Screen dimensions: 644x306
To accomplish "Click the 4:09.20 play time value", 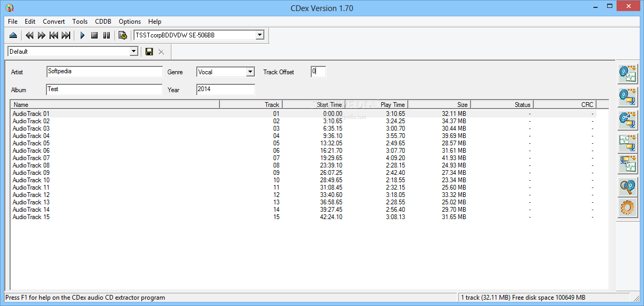I will coord(395,158).
